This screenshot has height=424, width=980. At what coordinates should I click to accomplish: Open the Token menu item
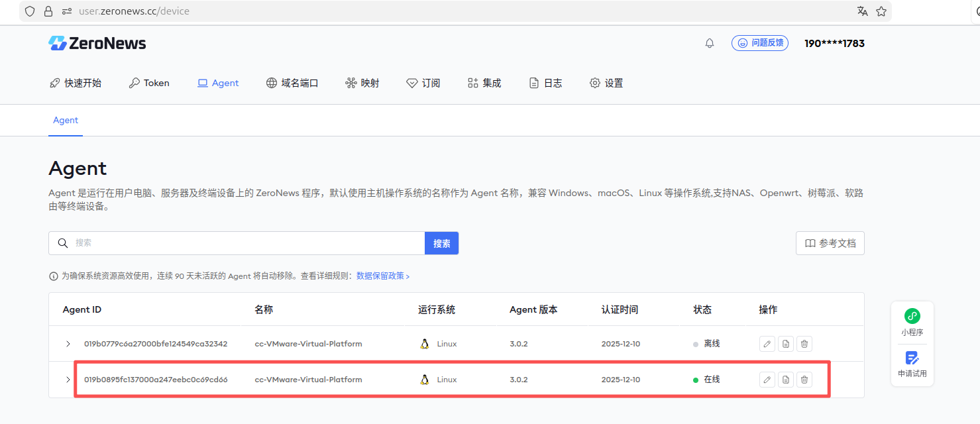149,83
